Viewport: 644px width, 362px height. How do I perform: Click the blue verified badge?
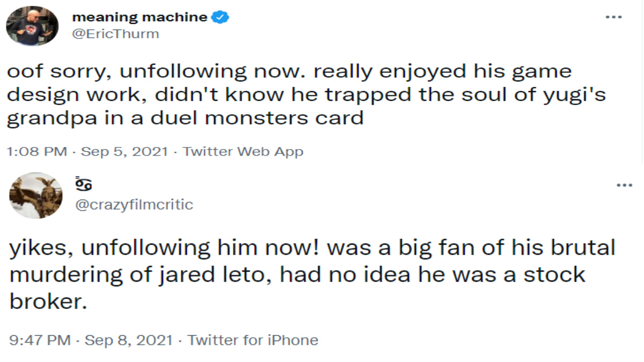(220, 17)
